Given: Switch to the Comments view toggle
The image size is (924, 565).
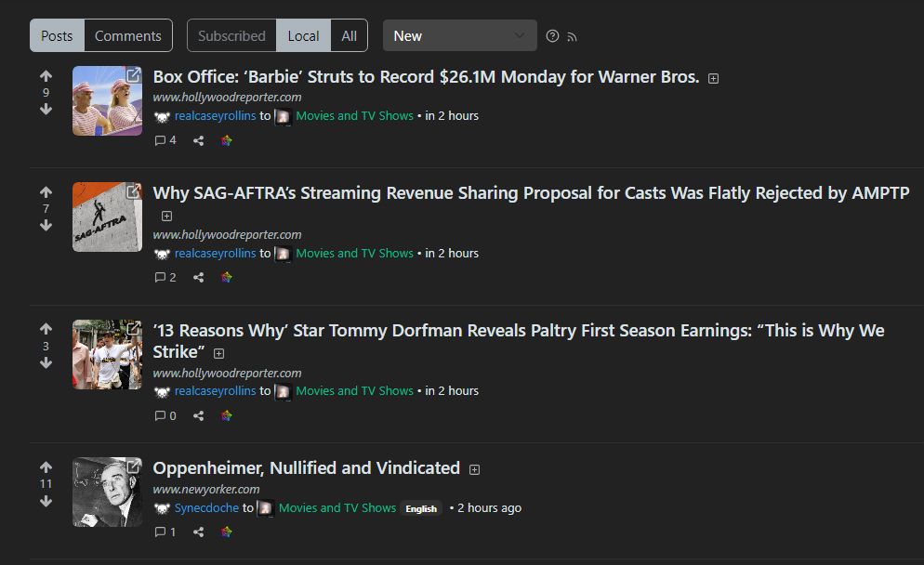Looking at the screenshot, I should [128, 35].
